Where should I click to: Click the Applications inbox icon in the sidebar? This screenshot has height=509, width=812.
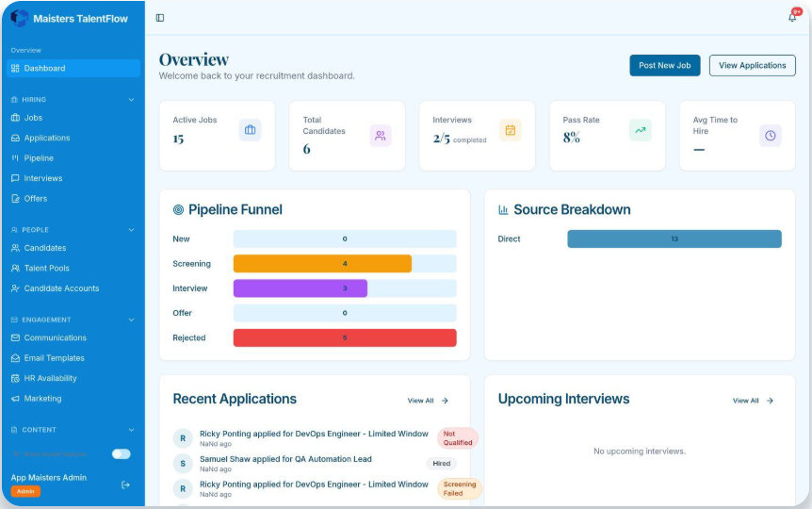[x=15, y=138]
